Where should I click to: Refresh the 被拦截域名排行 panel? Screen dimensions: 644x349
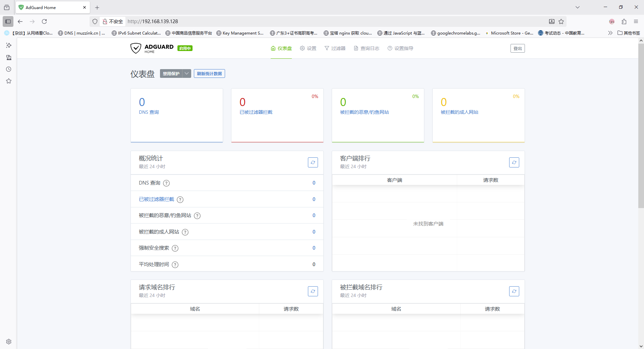click(x=514, y=291)
